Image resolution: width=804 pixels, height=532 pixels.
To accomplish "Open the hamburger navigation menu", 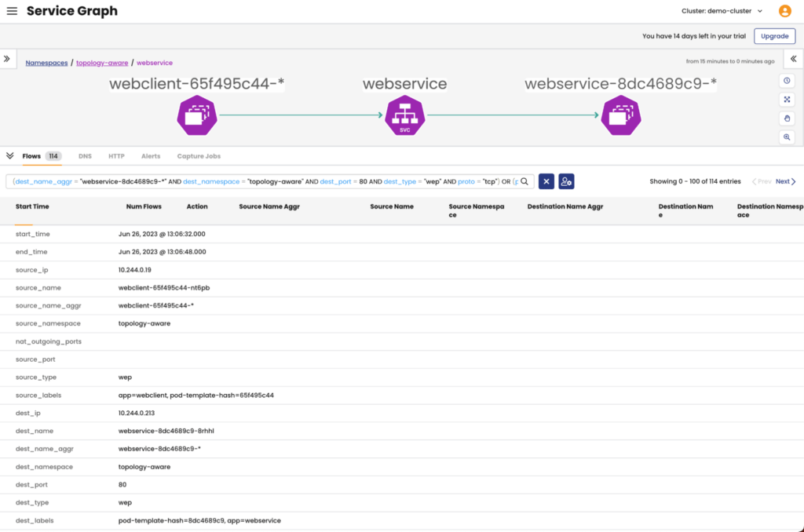I will pyautogui.click(x=12, y=11).
